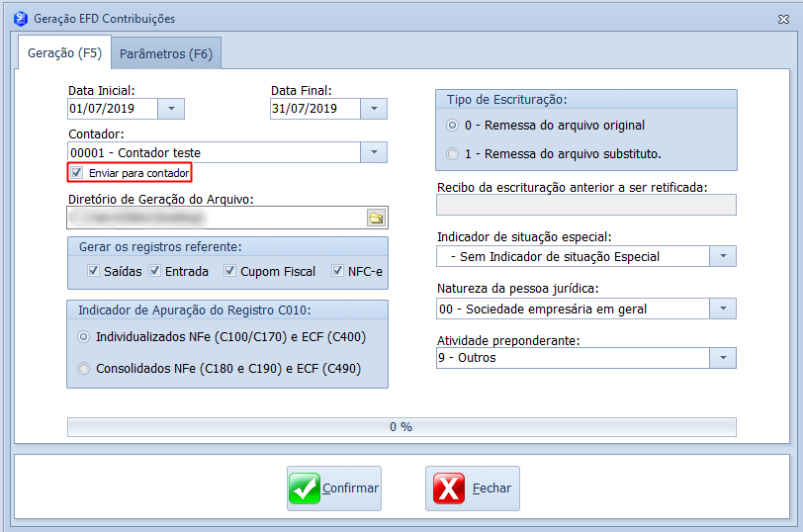Click the Recibo da escrituração anterior field

click(585, 205)
